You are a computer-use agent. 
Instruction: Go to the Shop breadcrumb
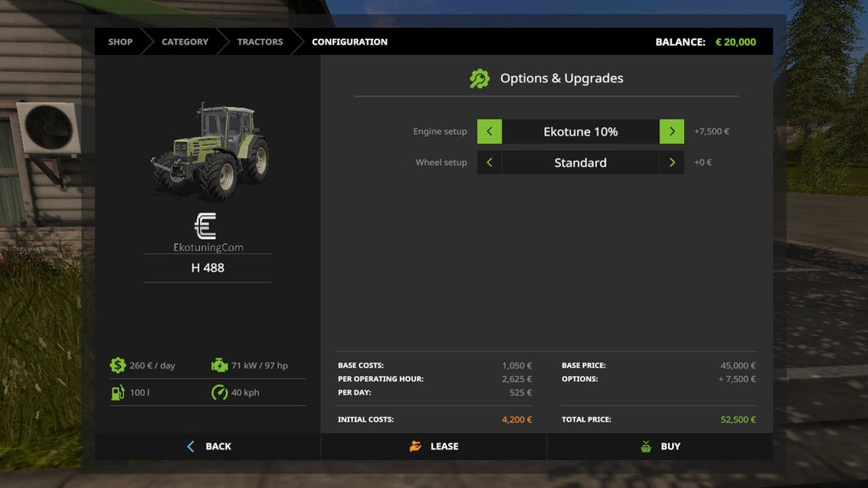120,42
